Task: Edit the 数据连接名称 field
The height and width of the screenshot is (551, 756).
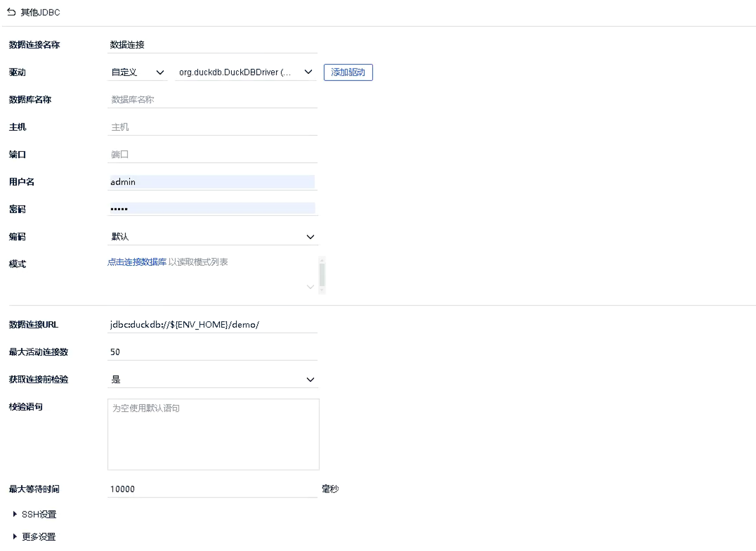Action: pos(212,45)
